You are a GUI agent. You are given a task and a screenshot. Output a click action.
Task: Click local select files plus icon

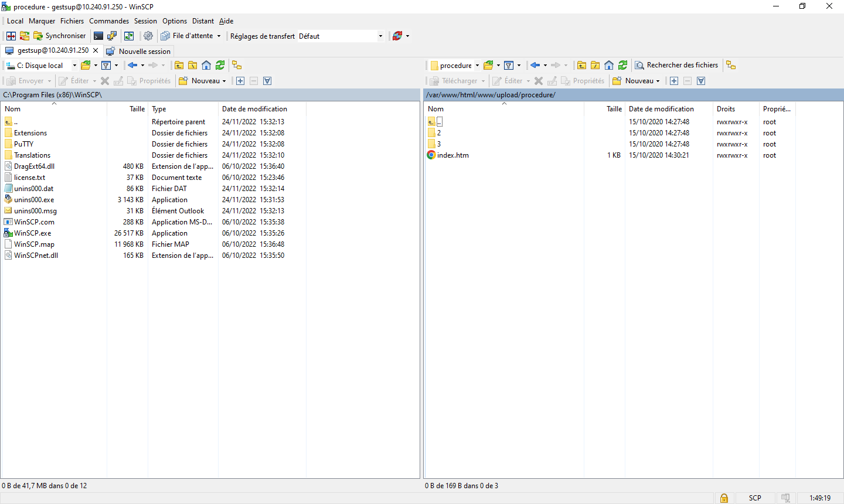tap(240, 81)
